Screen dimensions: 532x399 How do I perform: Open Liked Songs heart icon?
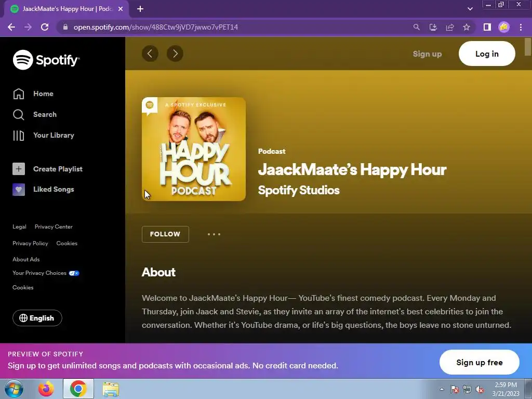(x=19, y=189)
